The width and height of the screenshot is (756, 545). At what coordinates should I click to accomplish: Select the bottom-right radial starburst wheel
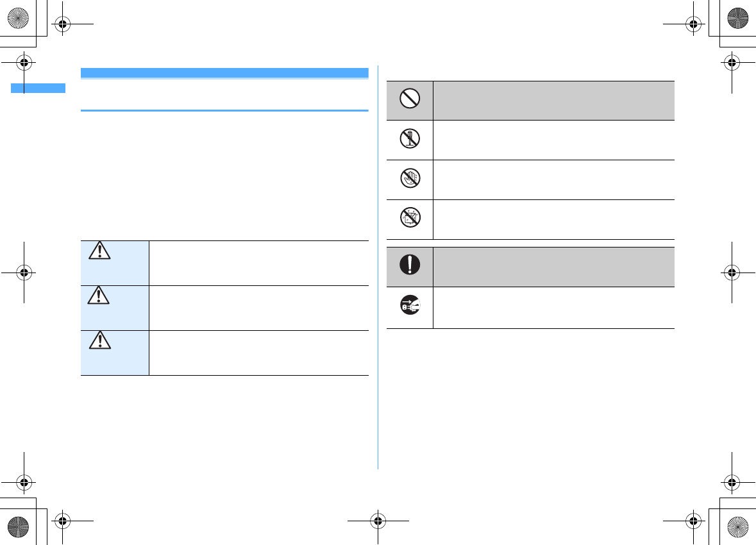coord(740,529)
